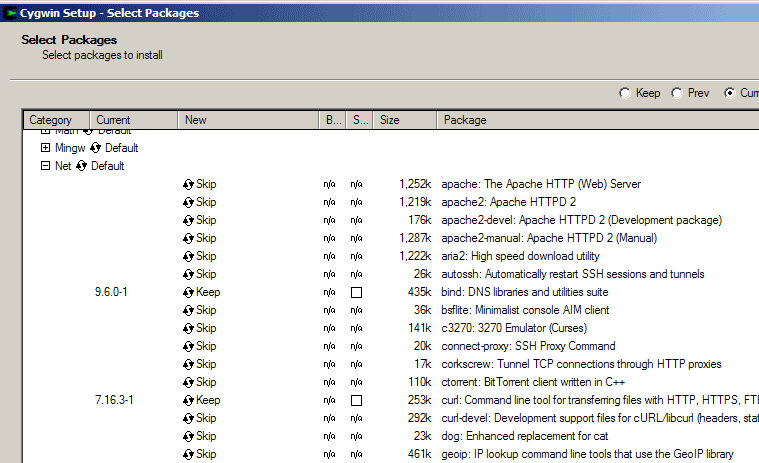Click cycle icon on apache2-manual row
The width and height of the screenshot is (759, 463).
pos(188,238)
